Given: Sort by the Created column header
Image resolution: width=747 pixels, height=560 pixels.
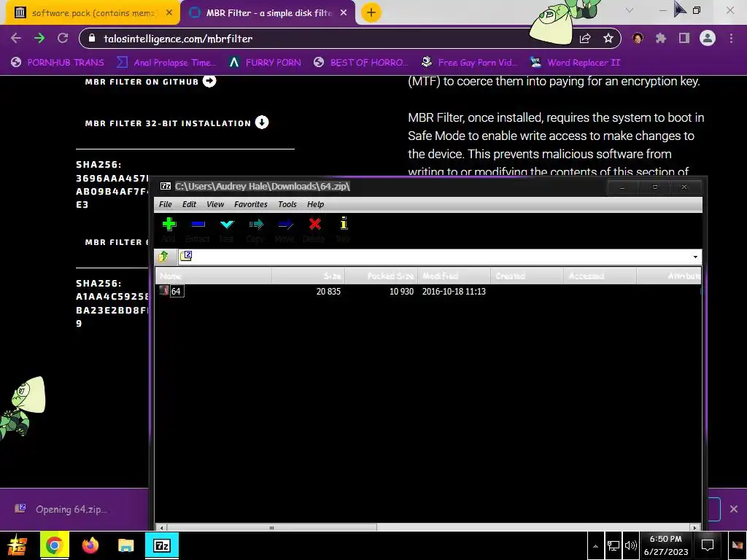Looking at the screenshot, I should tap(527, 276).
